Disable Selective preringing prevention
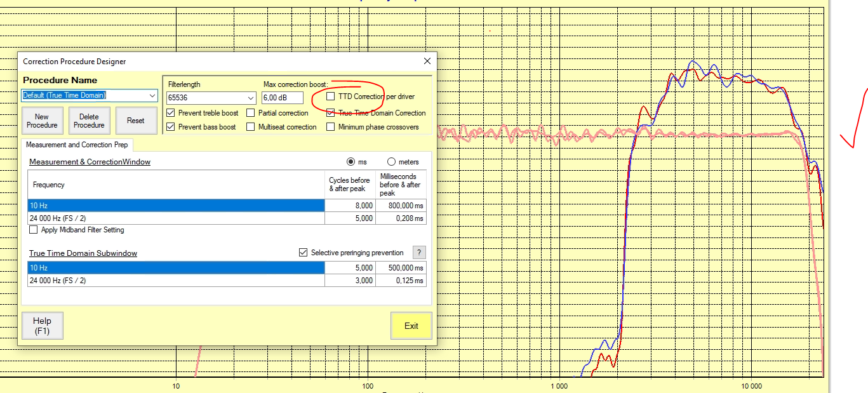This screenshot has height=393, width=868. [304, 253]
